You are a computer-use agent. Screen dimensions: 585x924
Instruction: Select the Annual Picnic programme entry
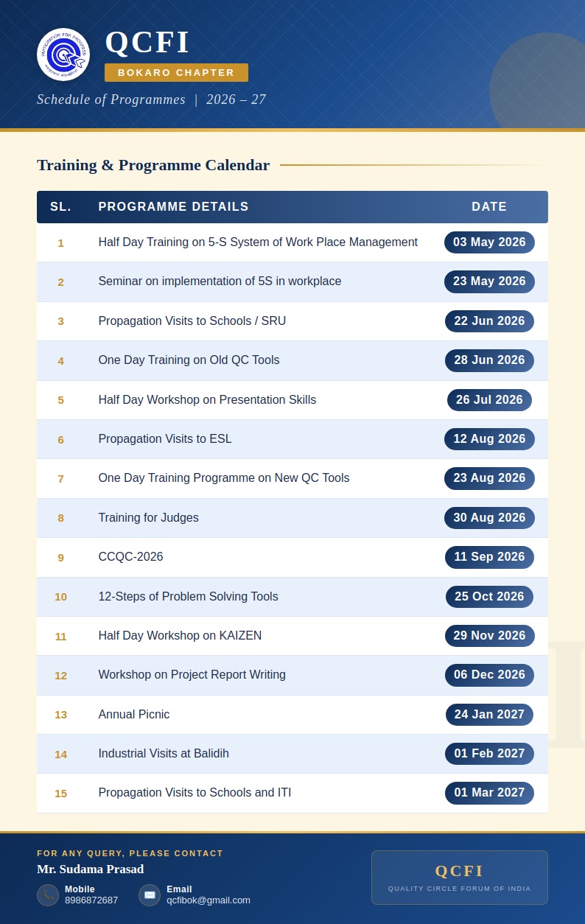[x=134, y=715]
